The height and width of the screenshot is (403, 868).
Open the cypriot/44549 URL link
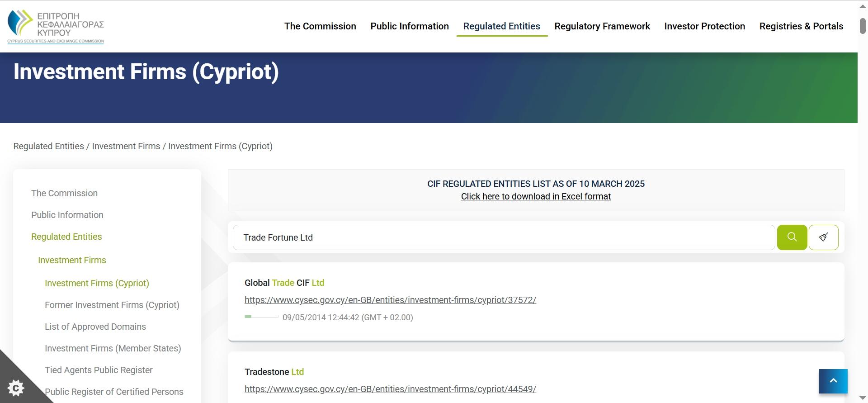390,389
